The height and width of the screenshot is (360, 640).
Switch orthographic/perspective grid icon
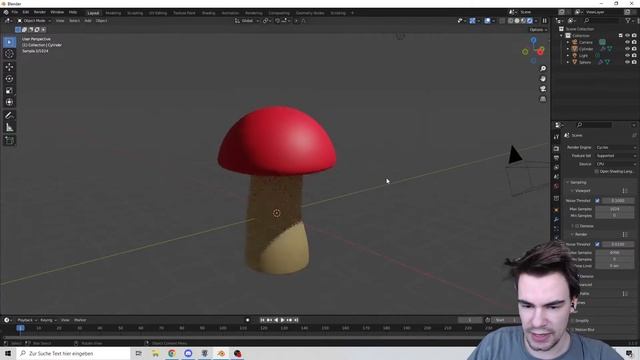click(543, 99)
